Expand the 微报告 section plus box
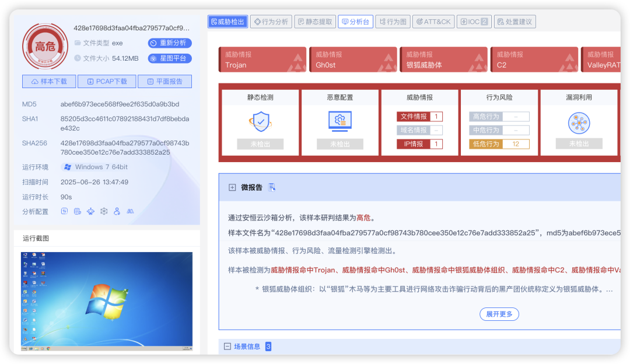 [232, 187]
